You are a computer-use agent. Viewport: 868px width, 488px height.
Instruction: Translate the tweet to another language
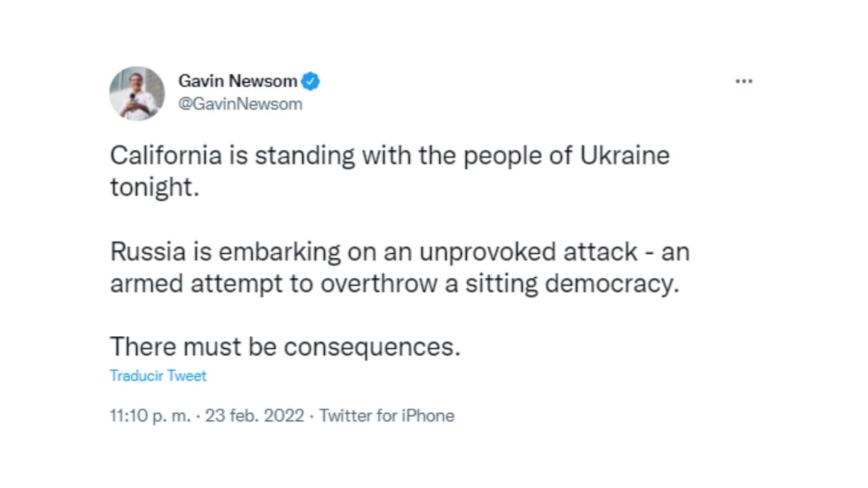point(157,375)
